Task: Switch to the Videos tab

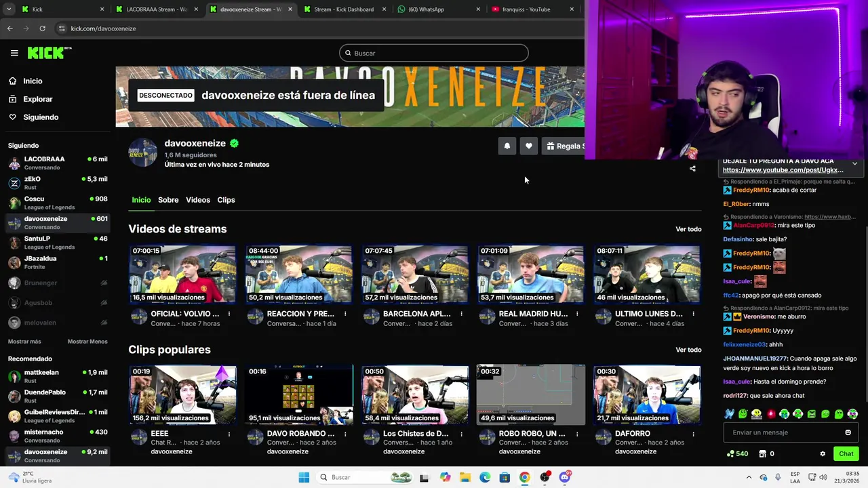Action: click(x=198, y=200)
